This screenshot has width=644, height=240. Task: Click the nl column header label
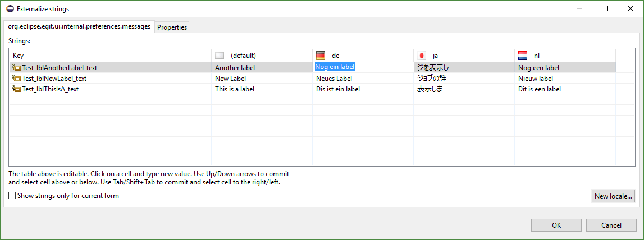click(536, 56)
